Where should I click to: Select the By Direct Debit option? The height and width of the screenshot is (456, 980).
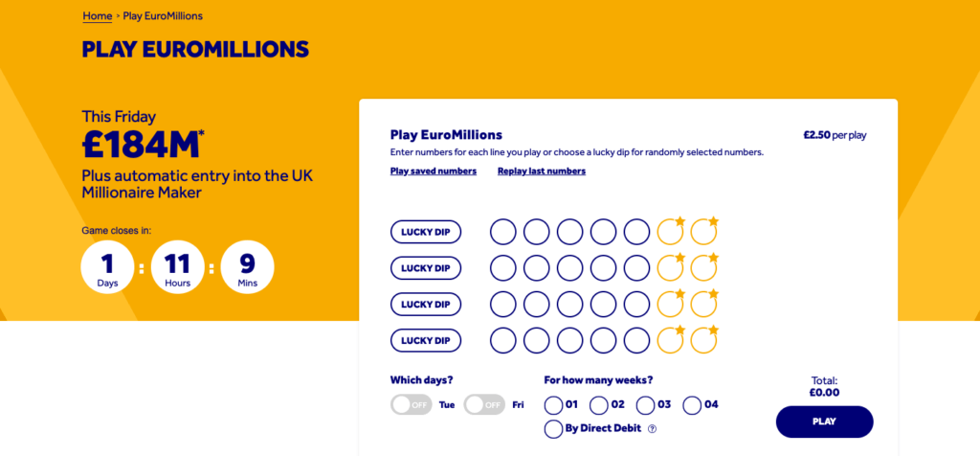click(x=553, y=429)
